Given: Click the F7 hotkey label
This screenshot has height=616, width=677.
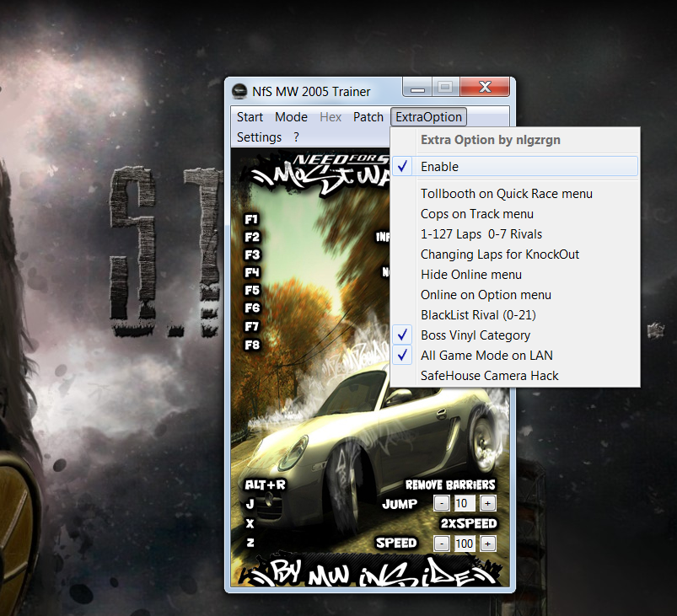Looking at the screenshot, I should pyautogui.click(x=252, y=327).
